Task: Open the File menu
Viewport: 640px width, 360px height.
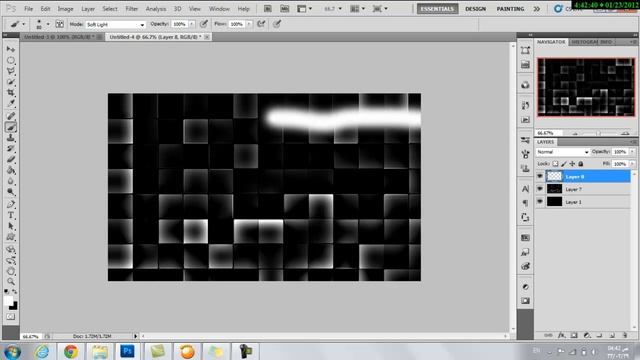Action: tap(29, 9)
